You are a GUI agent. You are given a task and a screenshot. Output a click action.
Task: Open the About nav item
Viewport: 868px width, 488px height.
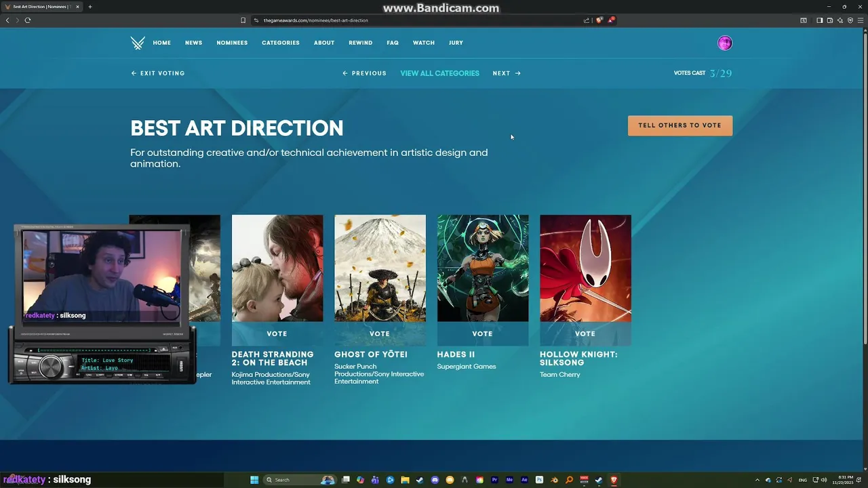tap(324, 43)
